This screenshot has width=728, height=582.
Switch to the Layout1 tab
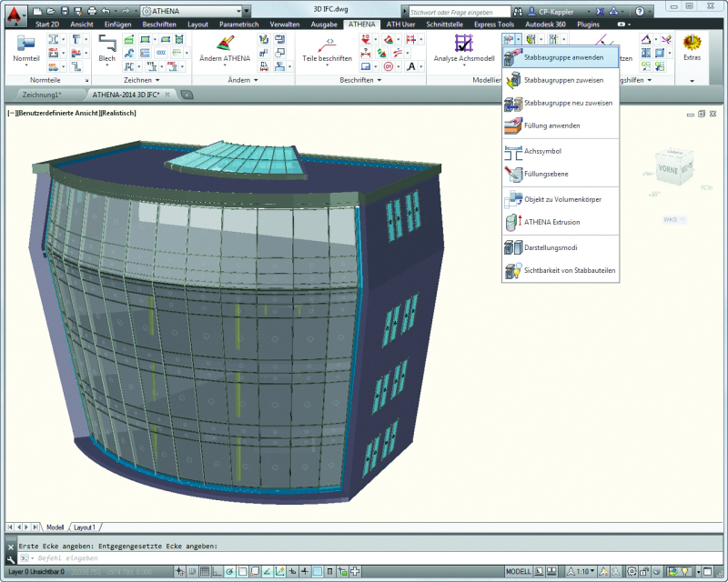coord(84,527)
